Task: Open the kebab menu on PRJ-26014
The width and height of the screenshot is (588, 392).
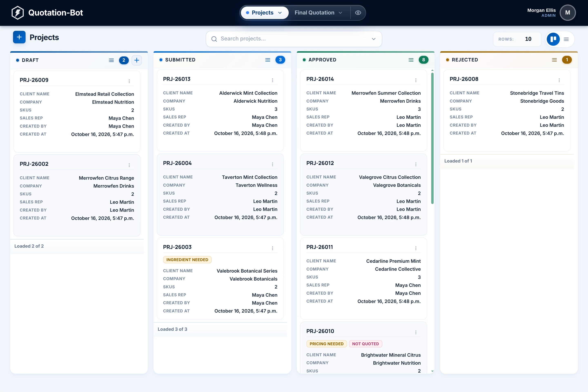Action: click(x=416, y=80)
